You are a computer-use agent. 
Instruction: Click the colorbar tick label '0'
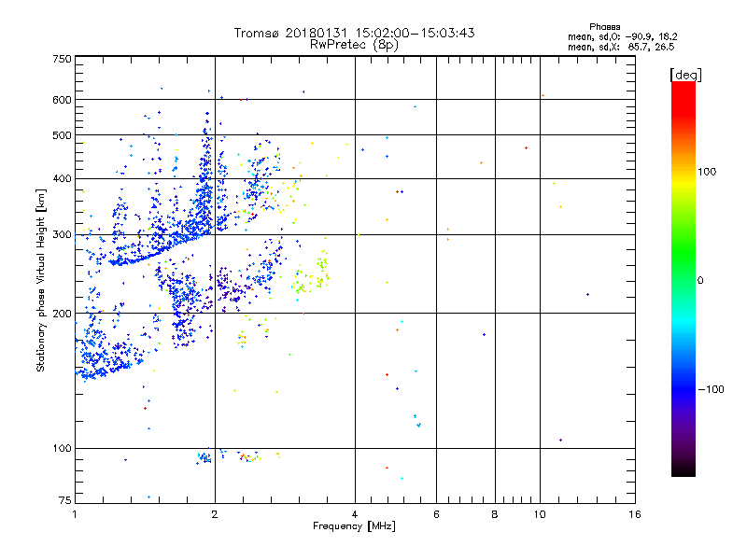tap(700, 280)
